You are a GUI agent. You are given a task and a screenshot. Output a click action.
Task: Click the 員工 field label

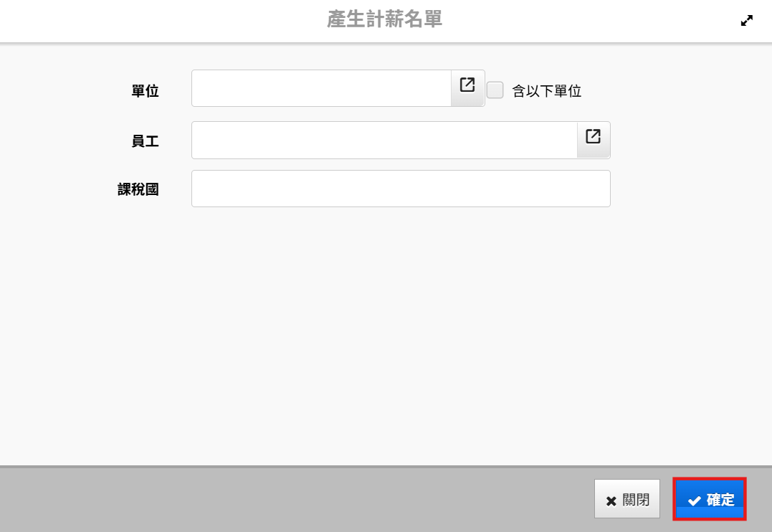click(x=145, y=141)
